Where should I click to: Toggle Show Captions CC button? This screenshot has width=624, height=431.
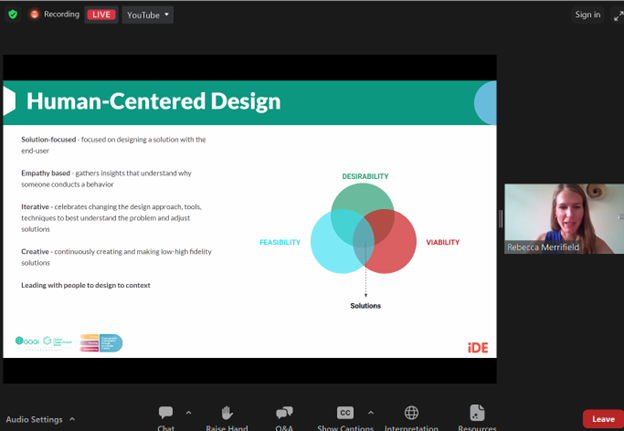point(345,413)
